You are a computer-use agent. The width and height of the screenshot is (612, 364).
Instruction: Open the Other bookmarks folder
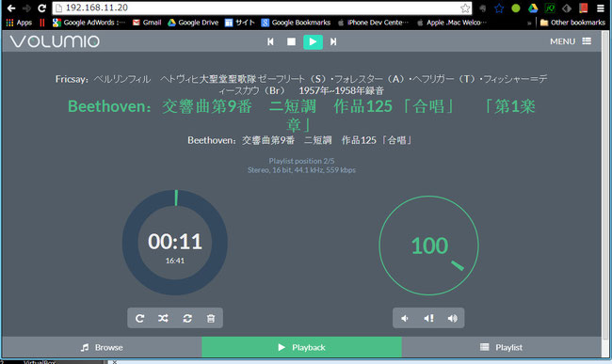pyautogui.click(x=572, y=23)
